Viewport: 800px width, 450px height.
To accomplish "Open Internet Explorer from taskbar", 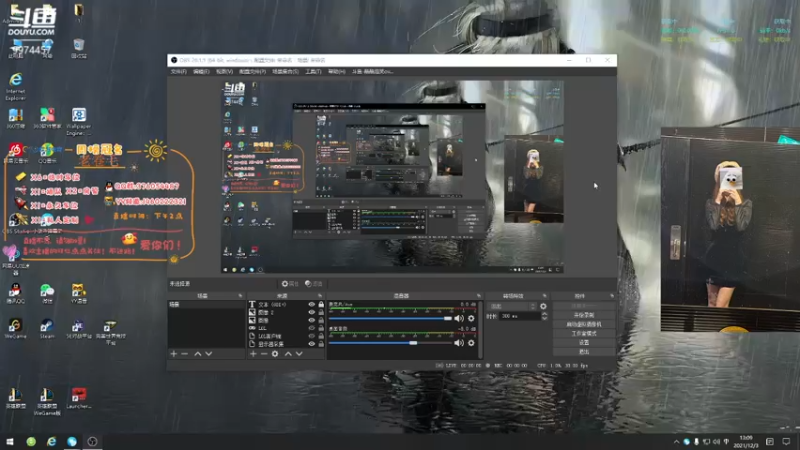I will (52, 441).
